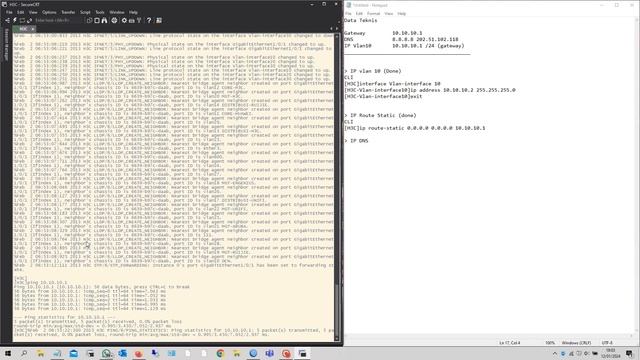Click the taskbar clock and date
This screenshot has height=360, width=640.
coord(611,353)
